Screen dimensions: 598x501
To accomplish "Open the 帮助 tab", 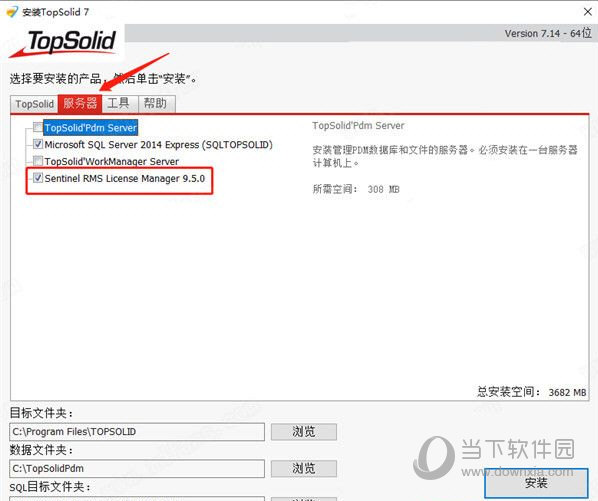I will click(x=156, y=103).
